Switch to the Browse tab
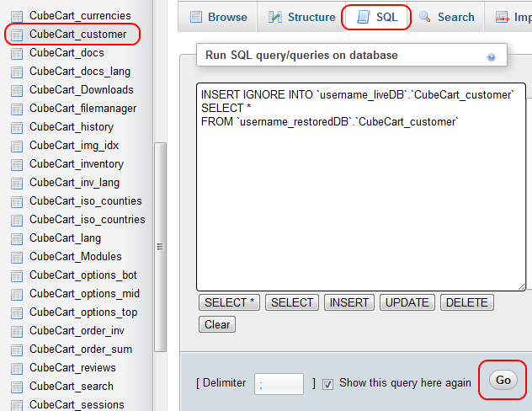Screen dimensions: 532x411 (x=217, y=17)
